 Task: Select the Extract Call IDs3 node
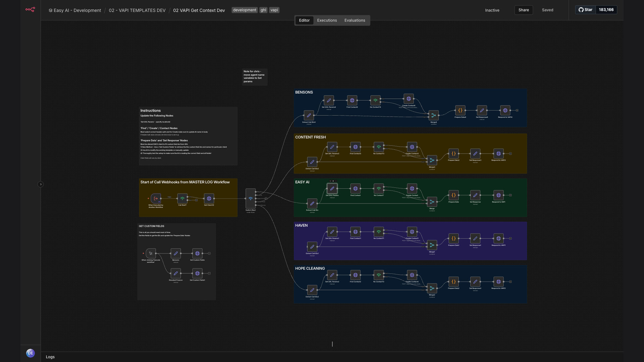pyautogui.click(x=312, y=162)
